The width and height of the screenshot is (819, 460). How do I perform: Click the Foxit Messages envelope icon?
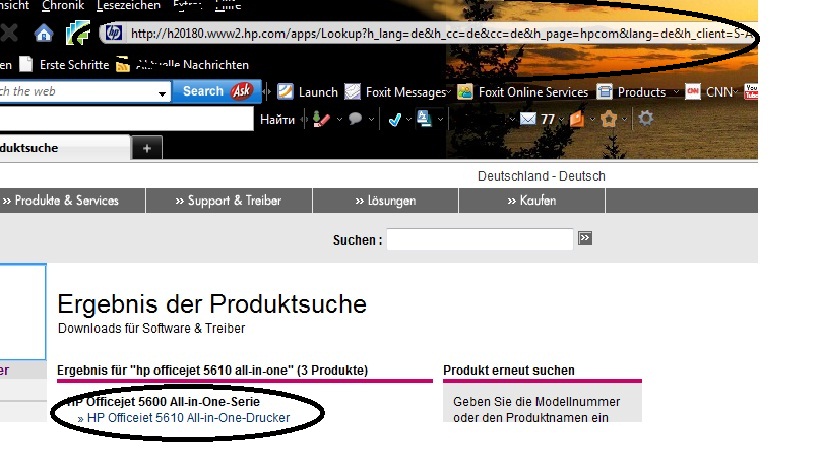[x=353, y=92]
